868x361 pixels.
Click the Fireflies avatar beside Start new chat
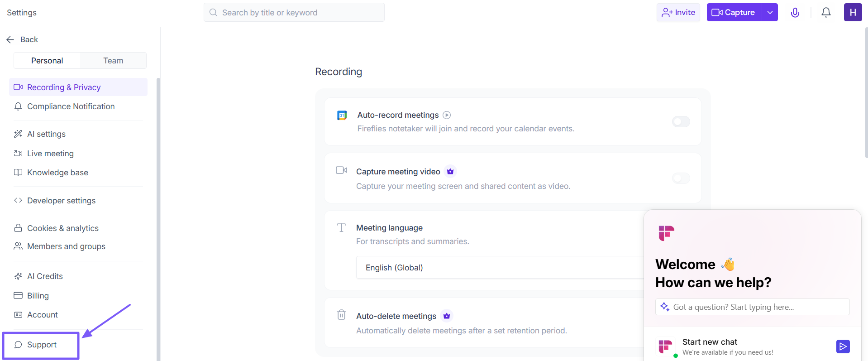point(665,347)
